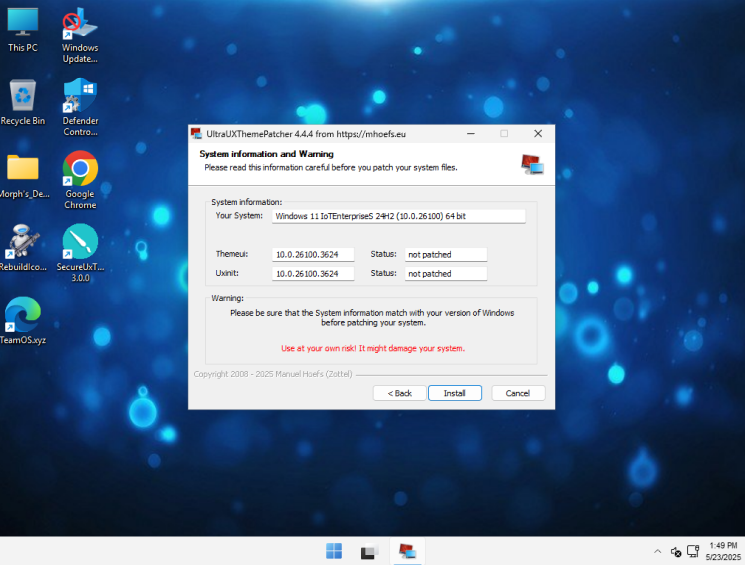
Task: Click 'System information and Warning' heading
Action: (267, 154)
